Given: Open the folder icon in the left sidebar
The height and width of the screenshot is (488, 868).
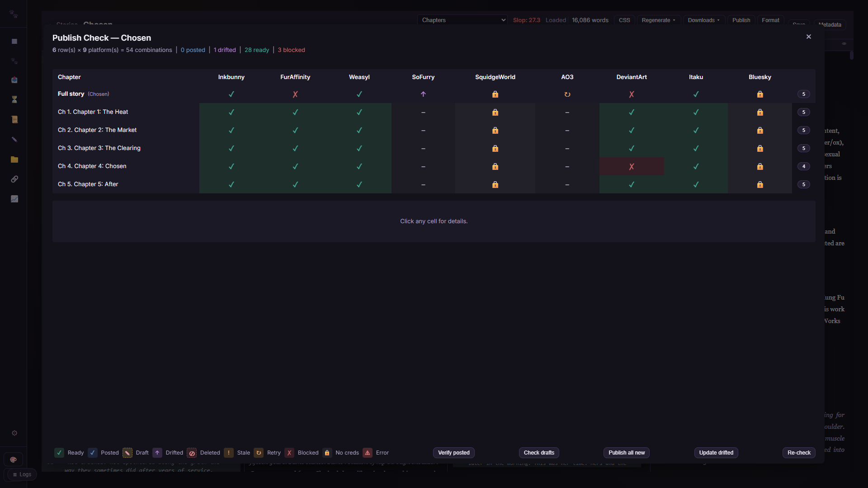Looking at the screenshot, I should point(14,160).
